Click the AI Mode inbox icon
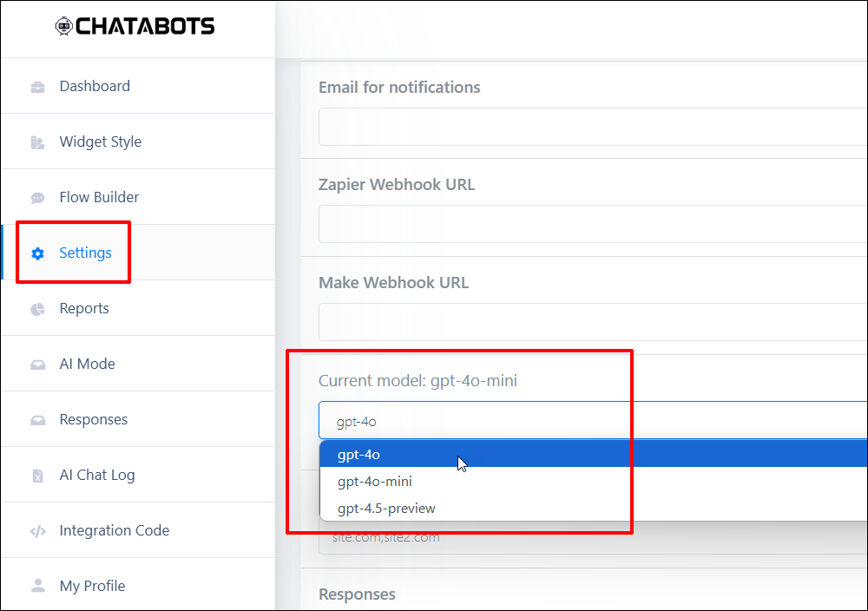Viewport: 868px width, 611px height. coord(37,365)
